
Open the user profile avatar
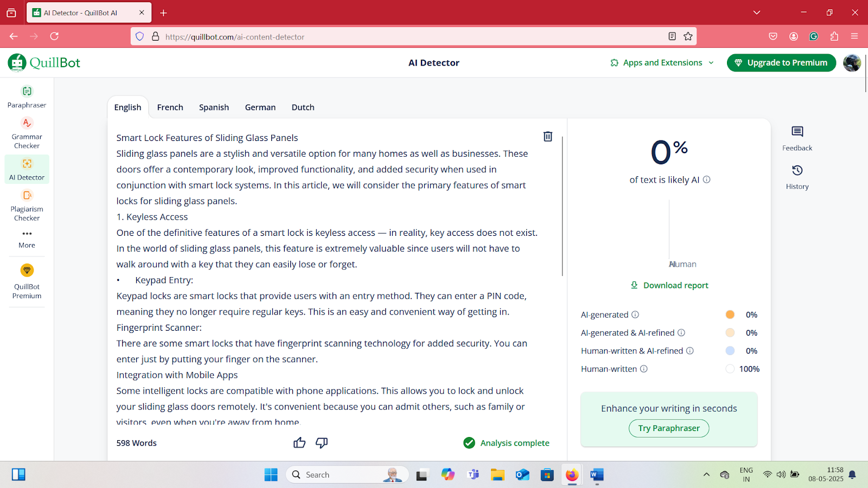(x=852, y=63)
